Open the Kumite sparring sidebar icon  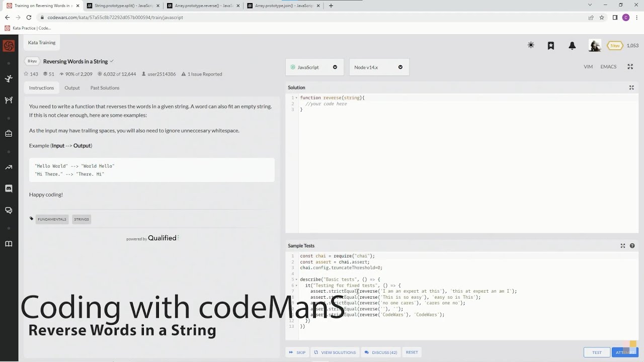[9, 100]
